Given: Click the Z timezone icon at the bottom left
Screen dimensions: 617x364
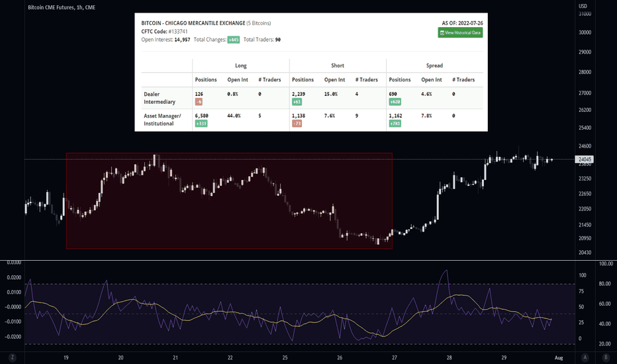Looking at the screenshot, I should [13, 357].
